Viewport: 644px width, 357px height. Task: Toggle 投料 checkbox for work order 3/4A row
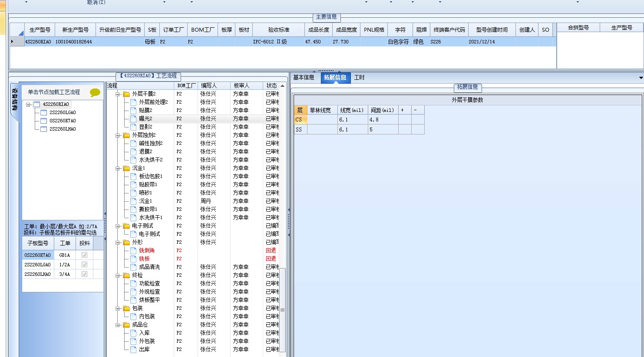(84, 274)
